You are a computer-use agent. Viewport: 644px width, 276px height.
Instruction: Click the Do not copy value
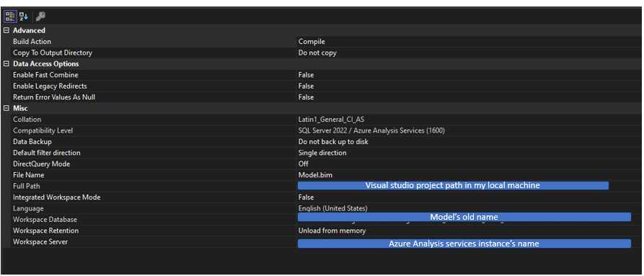(317, 53)
